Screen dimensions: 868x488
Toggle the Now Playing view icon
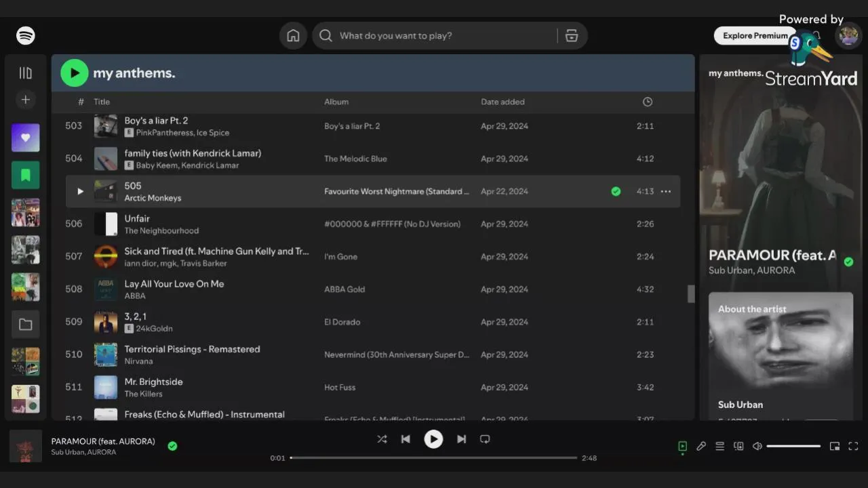682,446
